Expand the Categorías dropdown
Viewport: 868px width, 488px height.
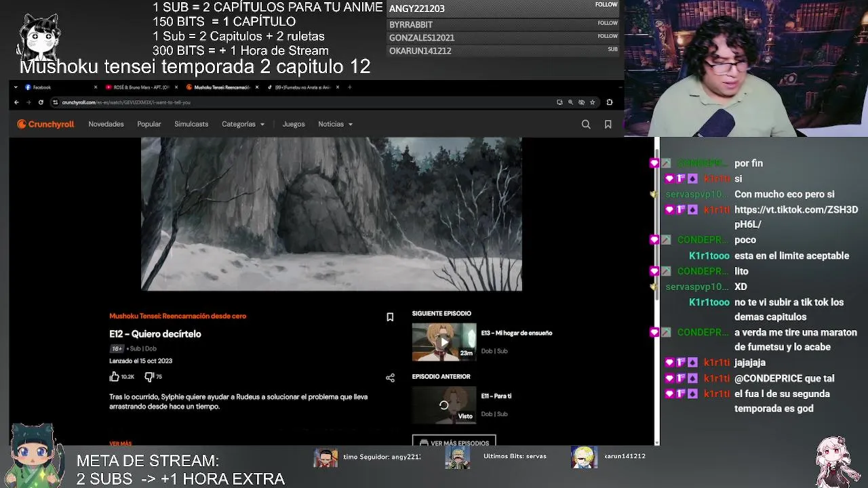click(243, 124)
